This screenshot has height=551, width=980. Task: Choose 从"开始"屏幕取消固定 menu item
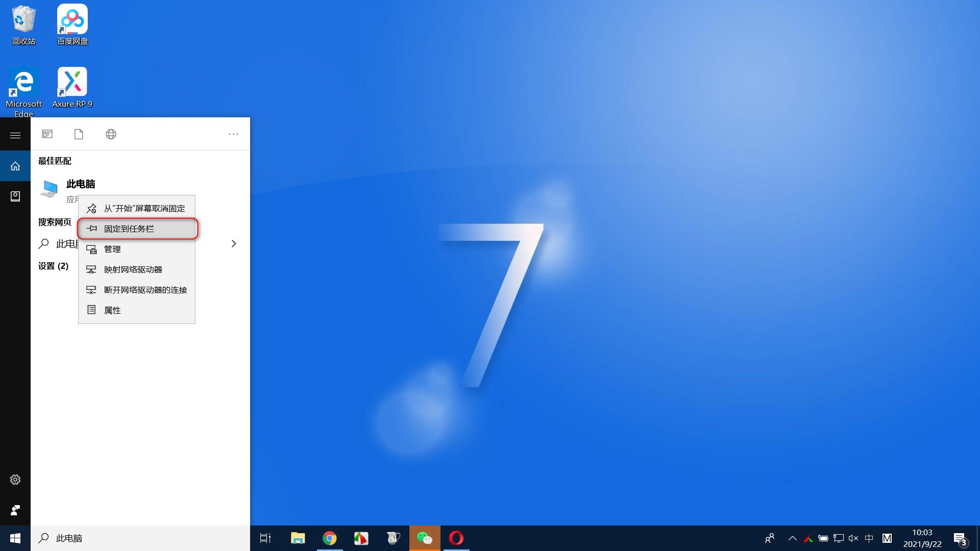tap(137, 208)
